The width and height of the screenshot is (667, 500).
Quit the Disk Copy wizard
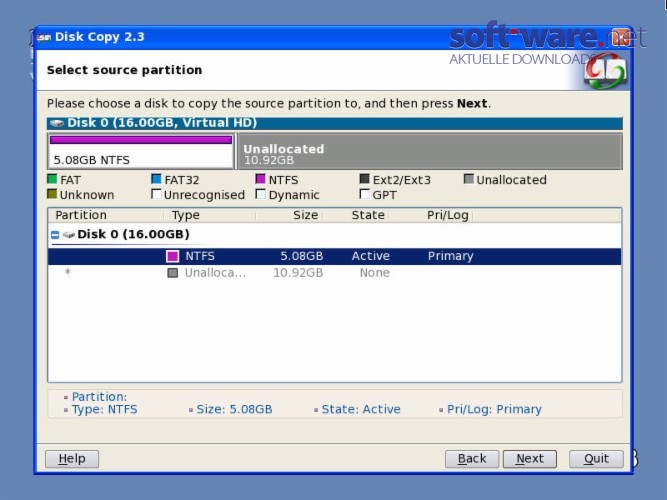click(596, 459)
